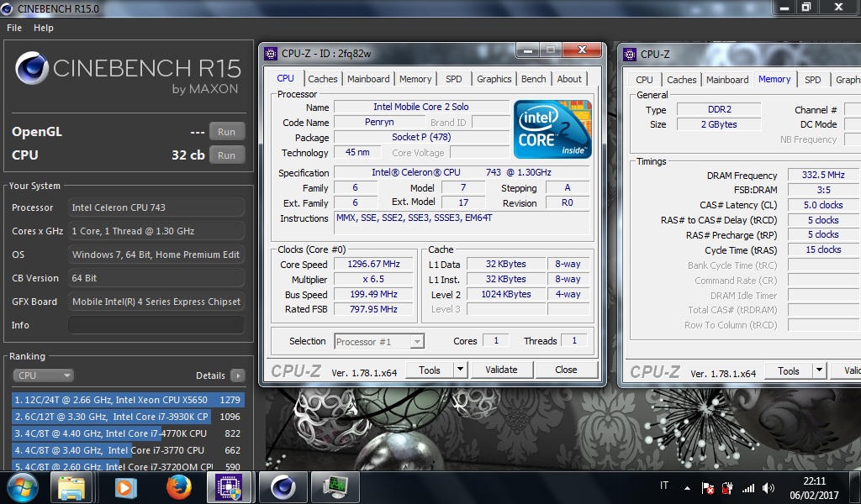Click Action Center flag tray icon
The width and height of the screenshot is (861, 504).
pos(708,487)
